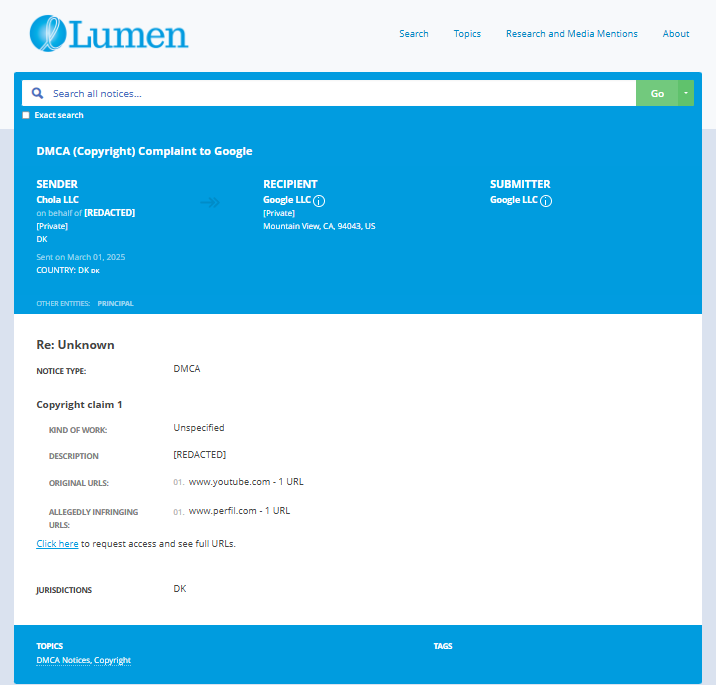Open info icon next to recipient Google LLC
This screenshot has height=685, width=716.
(x=319, y=201)
